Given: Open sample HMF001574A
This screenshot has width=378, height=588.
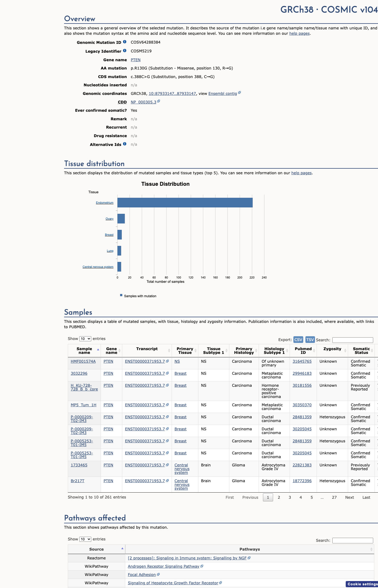Looking at the screenshot, I should tap(83, 361).
